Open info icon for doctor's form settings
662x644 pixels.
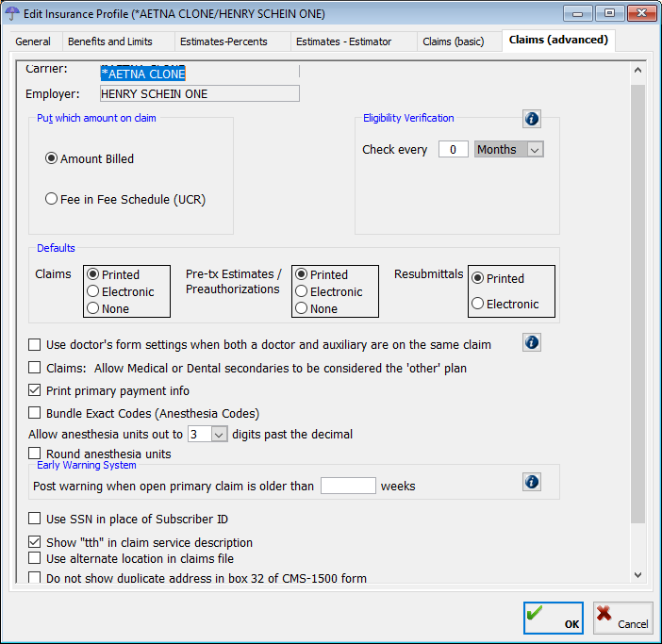click(x=532, y=342)
